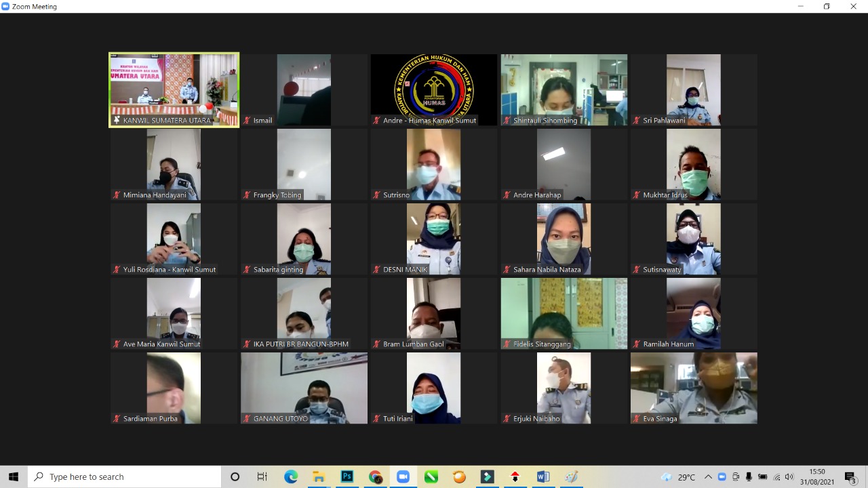Viewport: 868px width, 488px height.
Task: Expand the hidden system tray icons
Action: coord(708,476)
